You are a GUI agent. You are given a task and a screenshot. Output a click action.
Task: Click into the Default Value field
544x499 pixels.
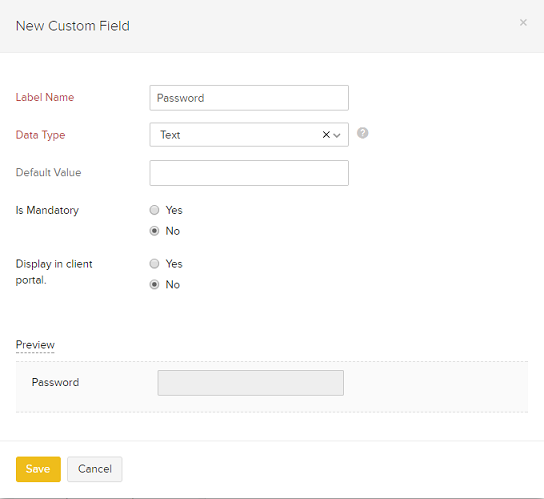tap(249, 173)
